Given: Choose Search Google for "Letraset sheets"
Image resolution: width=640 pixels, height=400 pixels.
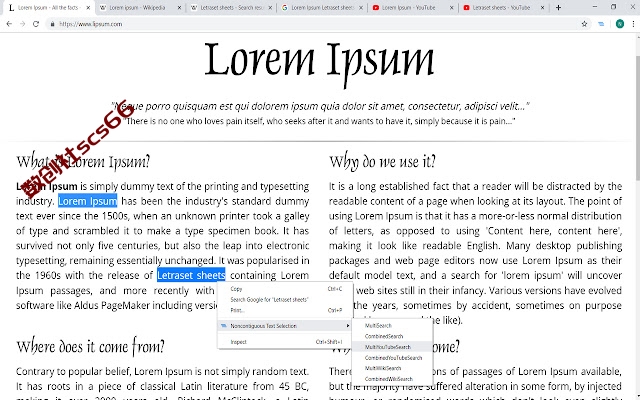Looking at the screenshot, I should (x=285, y=300).
